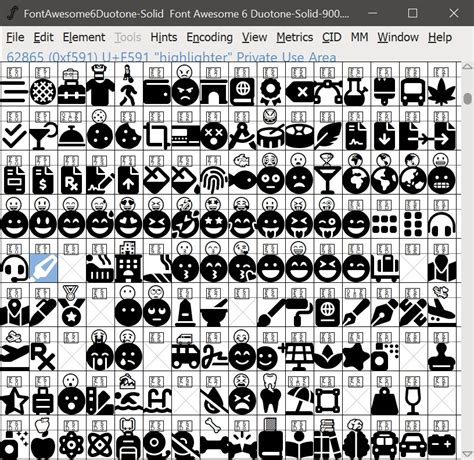The width and height of the screenshot is (474, 460).
Task: Select the wallet glyph
Action: click(x=157, y=92)
